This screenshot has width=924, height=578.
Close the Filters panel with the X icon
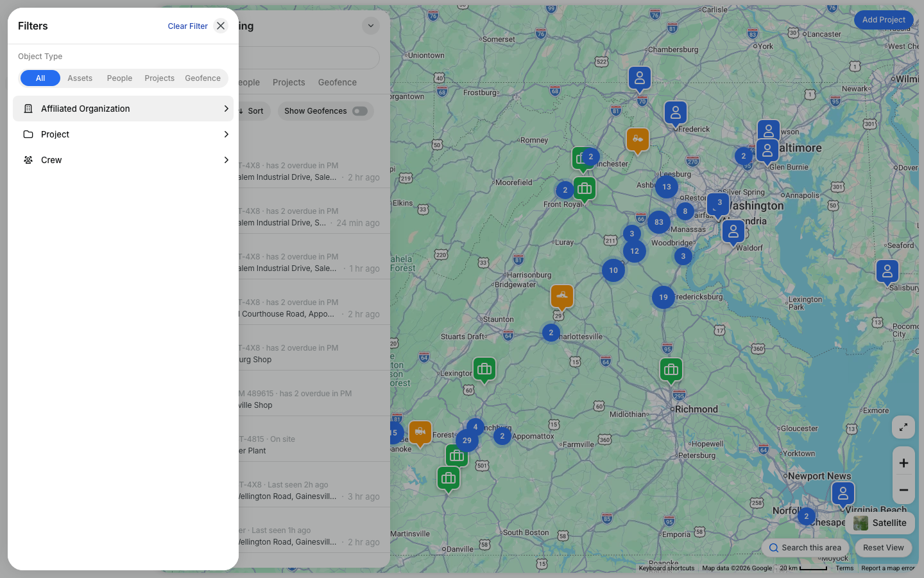(221, 26)
